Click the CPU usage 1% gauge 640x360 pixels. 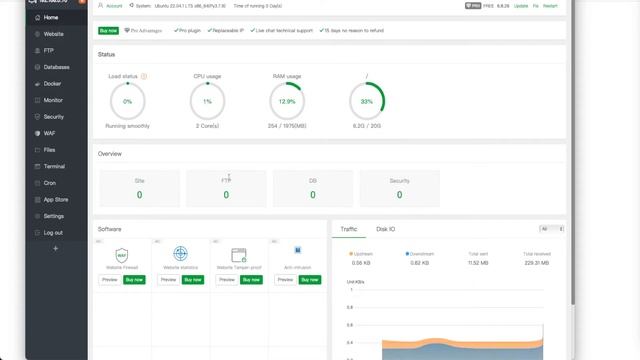click(207, 101)
